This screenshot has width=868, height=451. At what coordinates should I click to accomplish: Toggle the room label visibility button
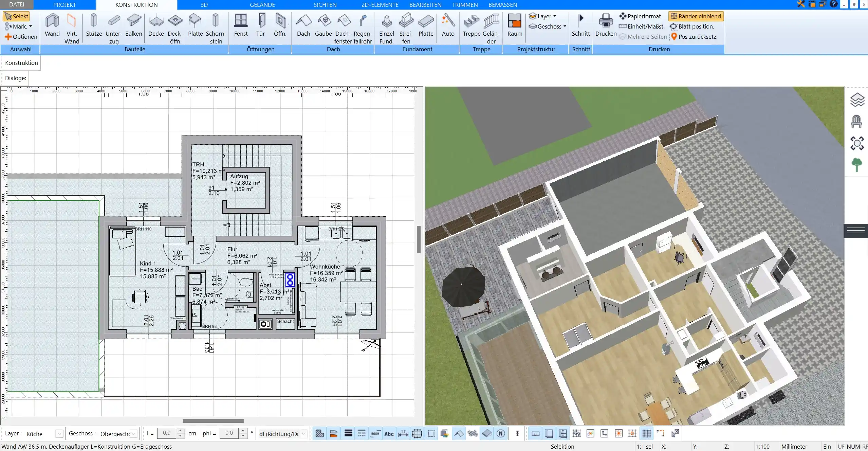(x=375, y=433)
